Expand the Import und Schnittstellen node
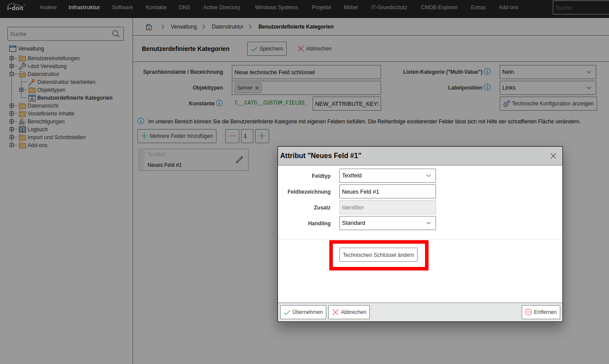Image resolution: width=609 pixels, height=364 pixels. click(x=12, y=137)
